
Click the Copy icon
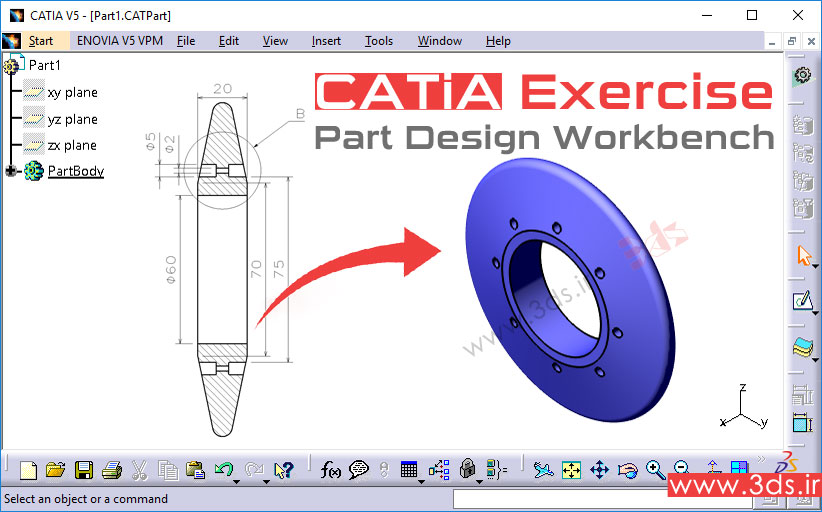coord(168,470)
